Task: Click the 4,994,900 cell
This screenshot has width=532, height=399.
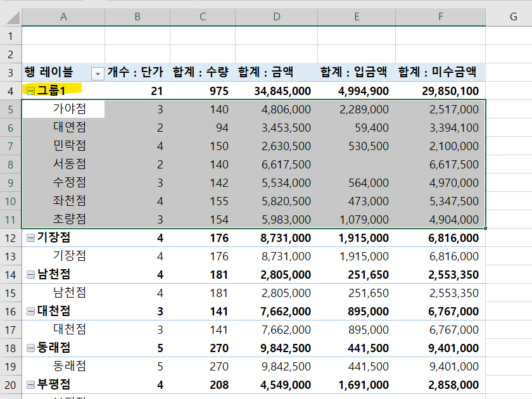Action: click(x=357, y=91)
